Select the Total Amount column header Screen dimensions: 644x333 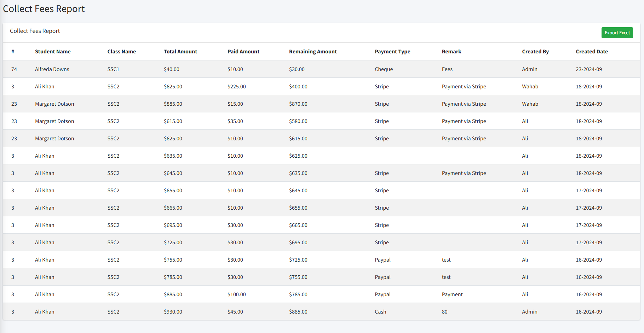pyautogui.click(x=180, y=52)
